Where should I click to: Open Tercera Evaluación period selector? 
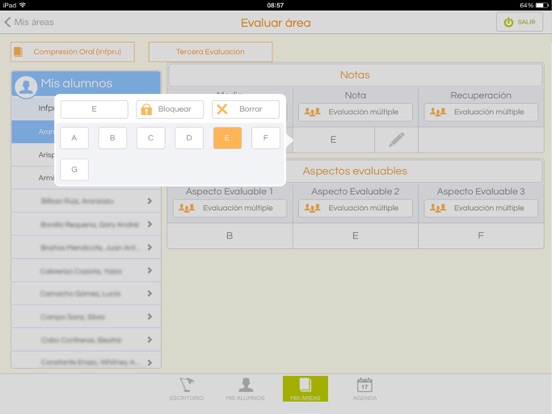point(211,52)
